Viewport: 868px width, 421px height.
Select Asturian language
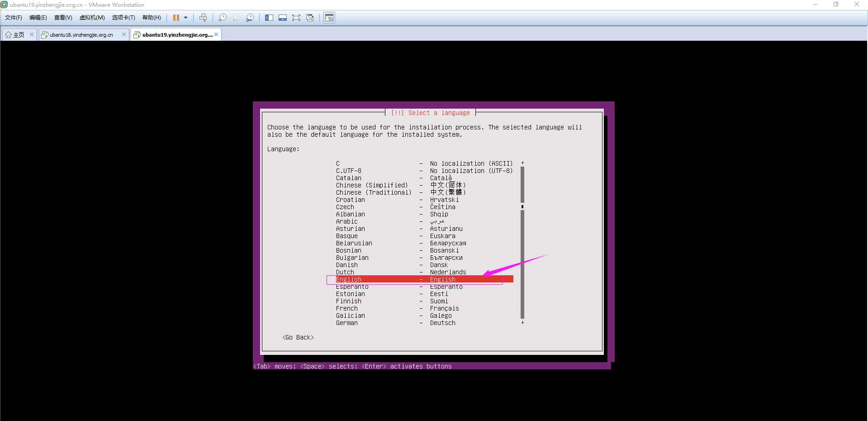(x=424, y=229)
